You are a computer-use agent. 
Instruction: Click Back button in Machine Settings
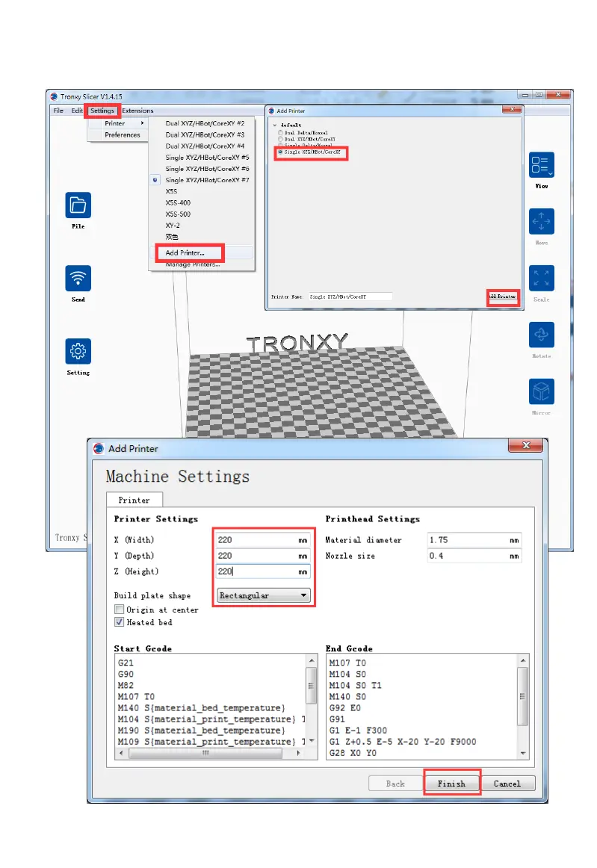(x=395, y=784)
